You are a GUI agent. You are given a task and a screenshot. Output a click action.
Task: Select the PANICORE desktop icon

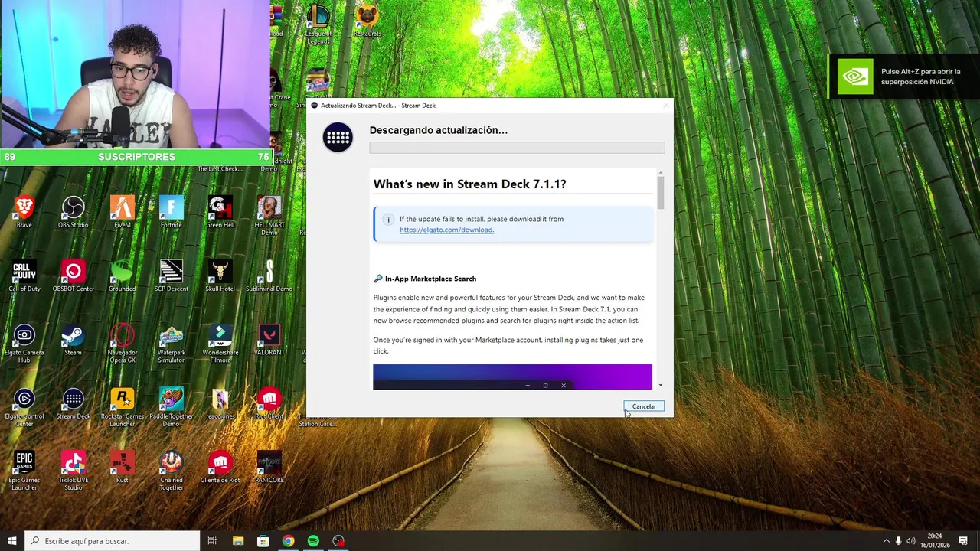[x=269, y=467]
